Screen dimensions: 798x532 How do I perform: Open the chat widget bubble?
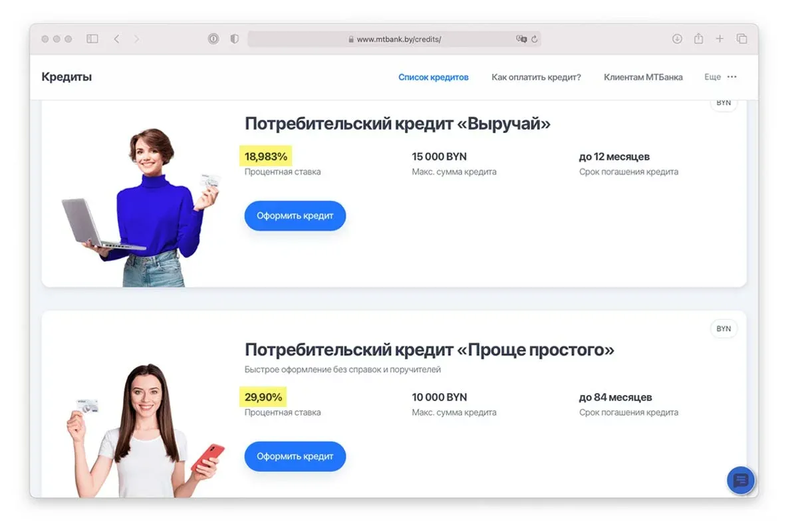(x=741, y=480)
